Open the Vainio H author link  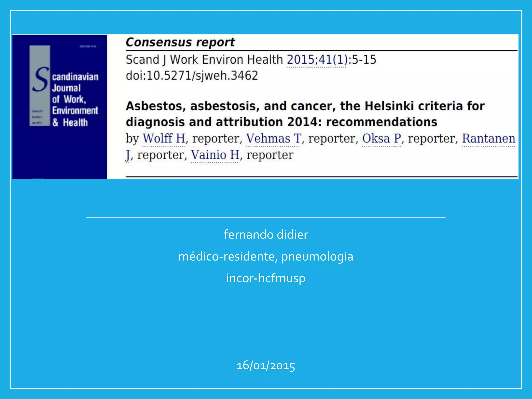tap(215, 155)
